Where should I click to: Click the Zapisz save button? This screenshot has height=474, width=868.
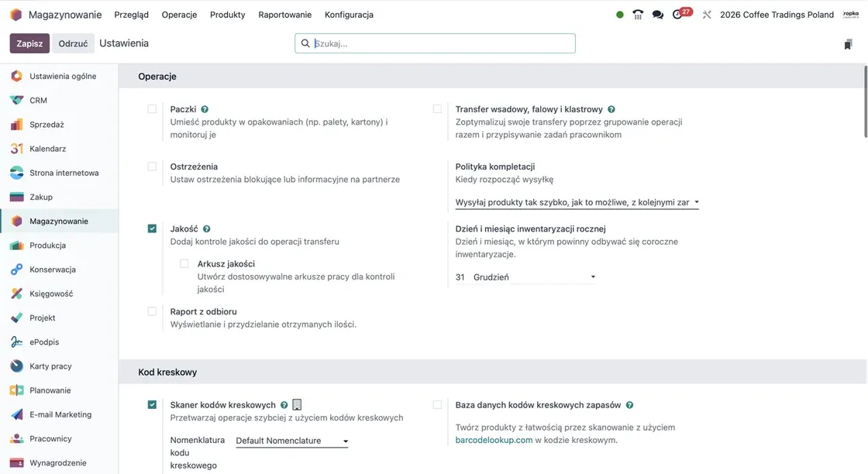29,43
